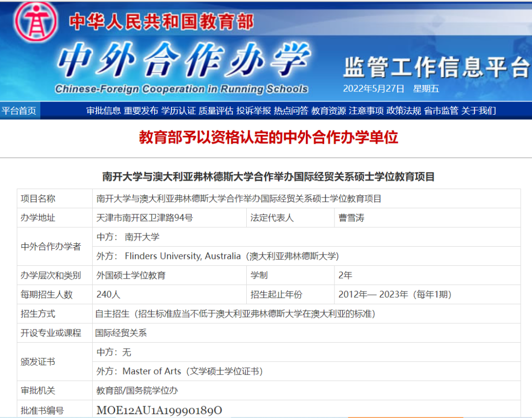Open the 平台首页 home tab
This screenshot has width=532, height=418.
(x=19, y=110)
